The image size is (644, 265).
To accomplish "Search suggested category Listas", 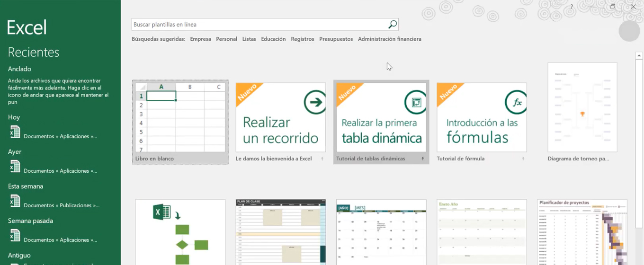I will click(249, 39).
